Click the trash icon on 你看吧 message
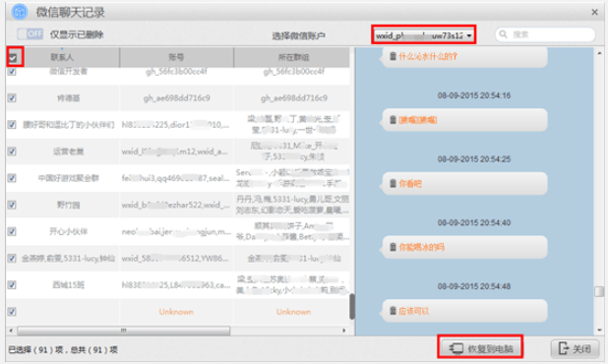Viewport: 608px width, 364px height. [x=393, y=183]
